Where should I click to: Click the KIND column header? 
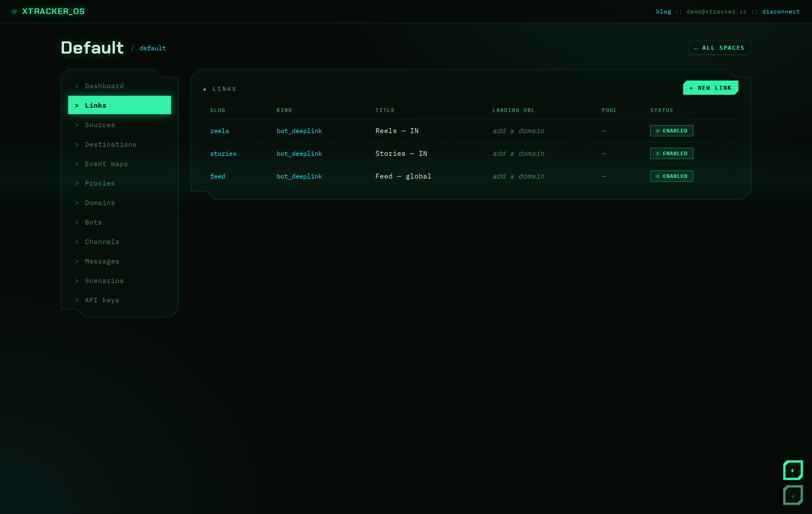coord(284,110)
